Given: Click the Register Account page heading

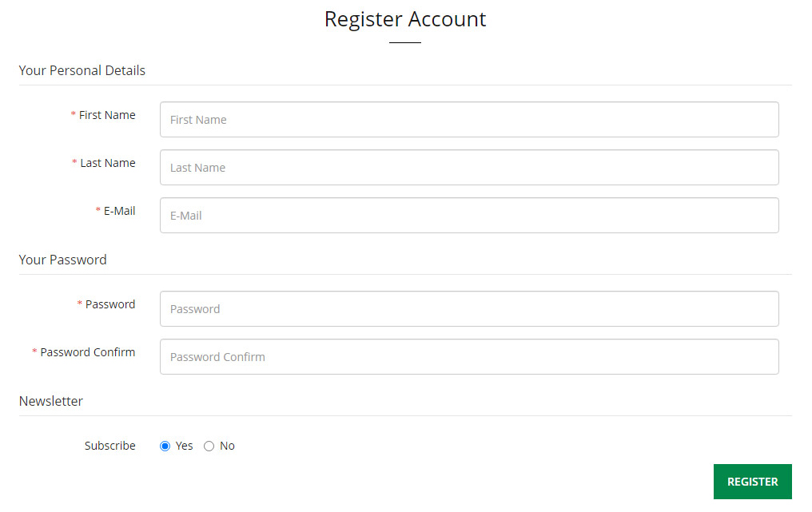Looking at the screenshot, I should pyautogui.click(x=405, y=19).
